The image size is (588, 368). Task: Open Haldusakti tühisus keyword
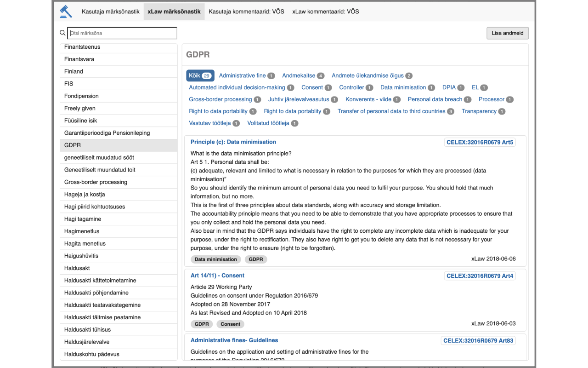119,330
